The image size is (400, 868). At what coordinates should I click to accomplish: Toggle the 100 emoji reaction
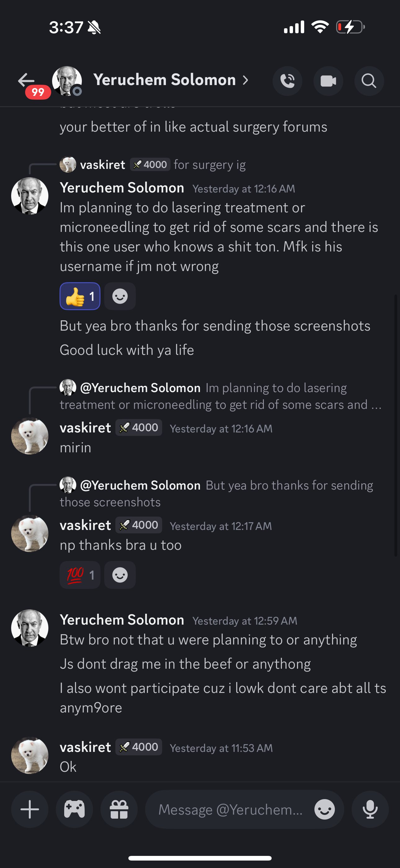[x=80, y=575]
